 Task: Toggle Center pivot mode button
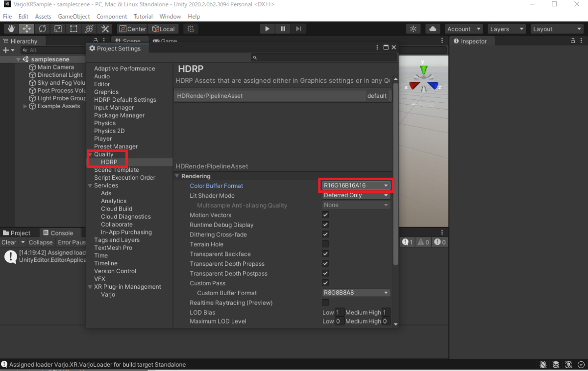(x=133, y=29)
